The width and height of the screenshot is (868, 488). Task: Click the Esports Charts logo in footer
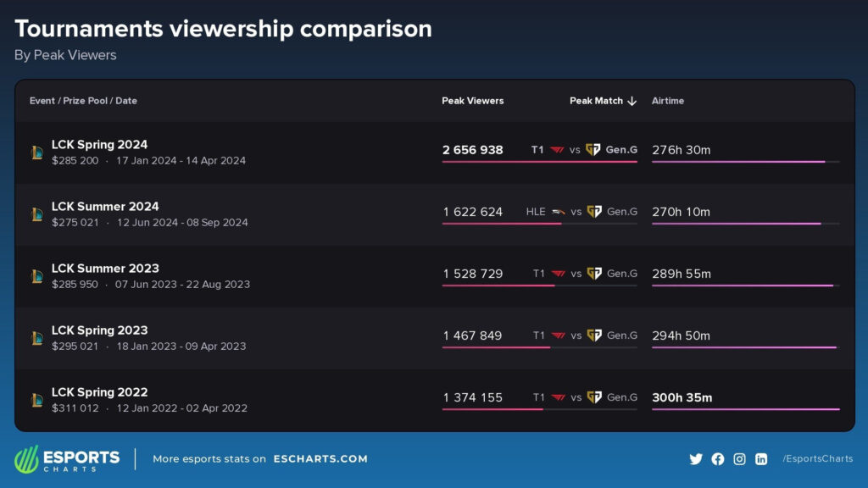pyautogui.click(x=68, y=458)
